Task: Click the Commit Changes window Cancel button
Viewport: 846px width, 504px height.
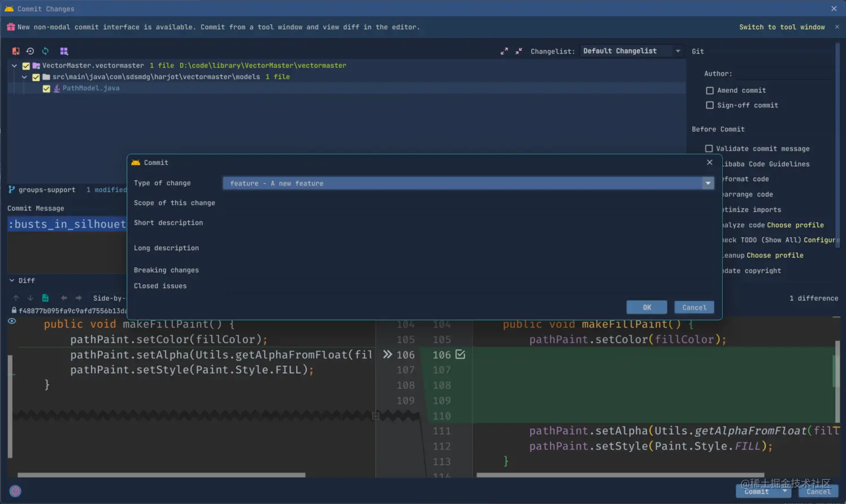Action: (x=819, y=491)
